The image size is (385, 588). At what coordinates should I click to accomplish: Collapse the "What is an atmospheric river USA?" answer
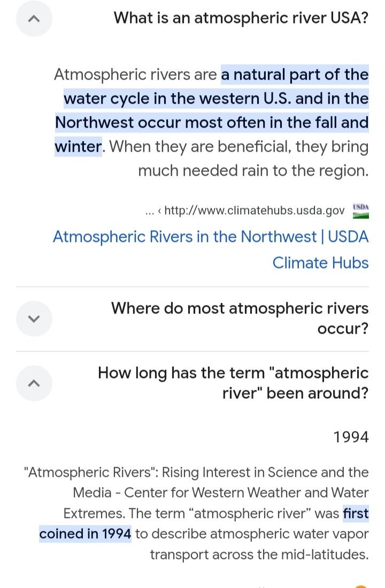(x=34, y=19)
